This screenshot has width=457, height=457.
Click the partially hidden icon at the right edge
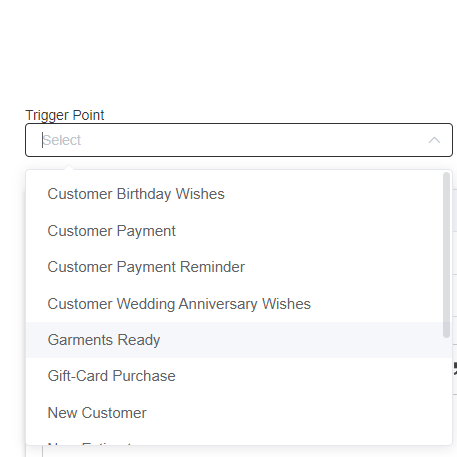(x=455, y=369)
